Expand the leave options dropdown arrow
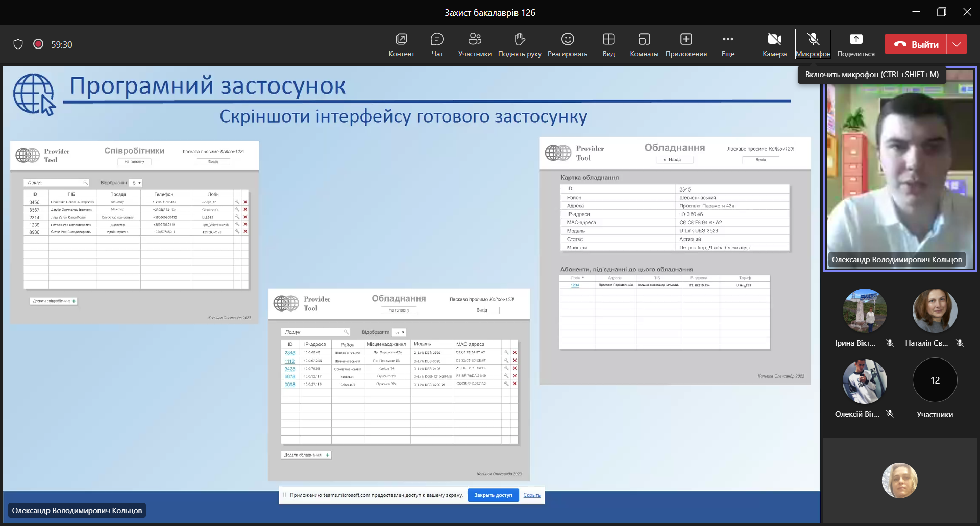Image resolution: width=980 pixels, height=526 pixels. coord(957,44)
